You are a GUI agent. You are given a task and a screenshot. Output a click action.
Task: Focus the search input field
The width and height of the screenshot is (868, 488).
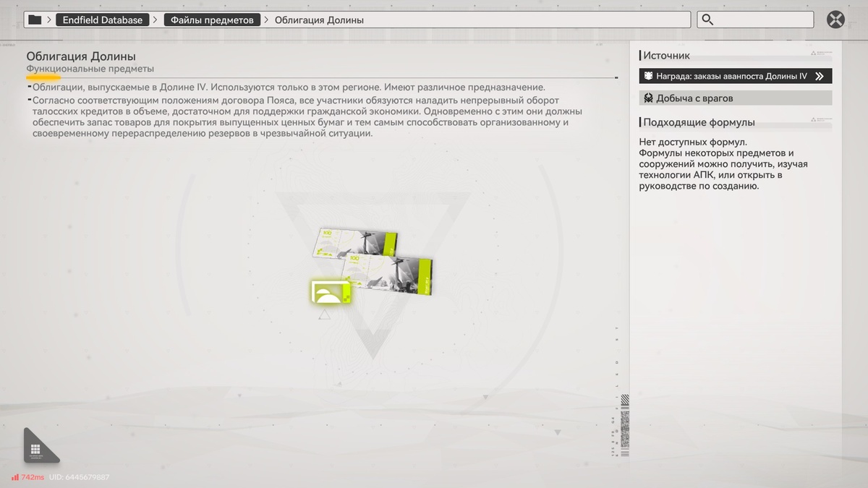[x=757, y=20]
